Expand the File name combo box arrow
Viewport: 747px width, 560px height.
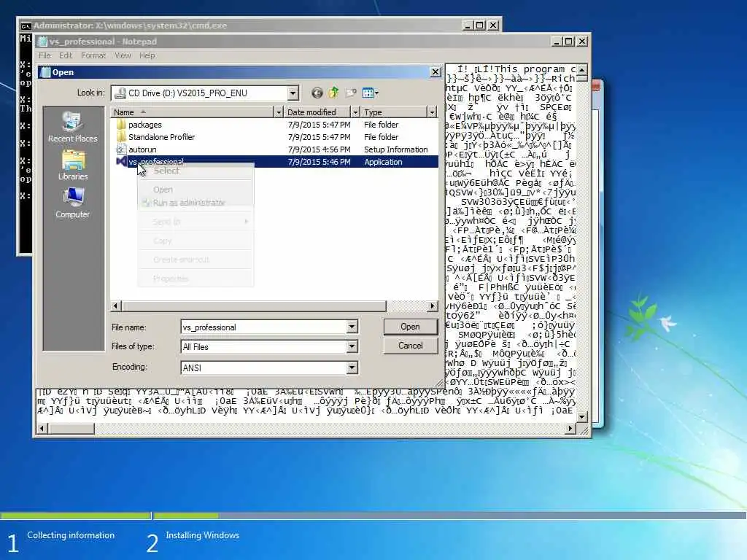click(x=352, y=327)
